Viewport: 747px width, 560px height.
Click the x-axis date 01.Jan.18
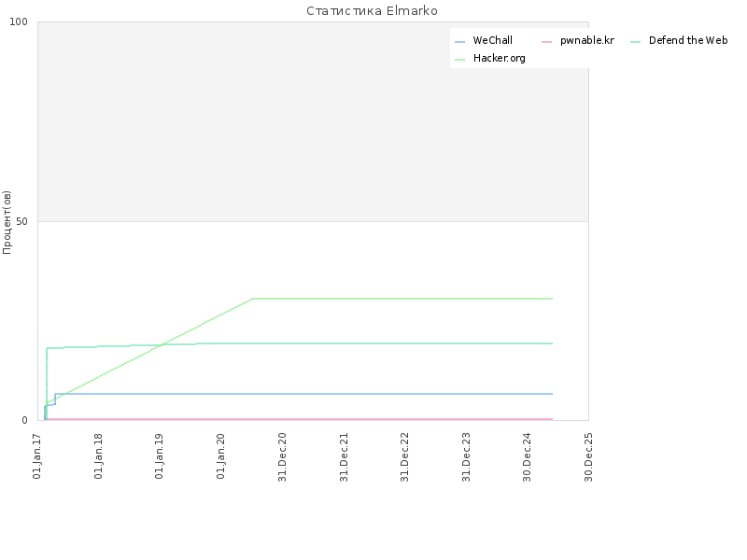(98, 455)
